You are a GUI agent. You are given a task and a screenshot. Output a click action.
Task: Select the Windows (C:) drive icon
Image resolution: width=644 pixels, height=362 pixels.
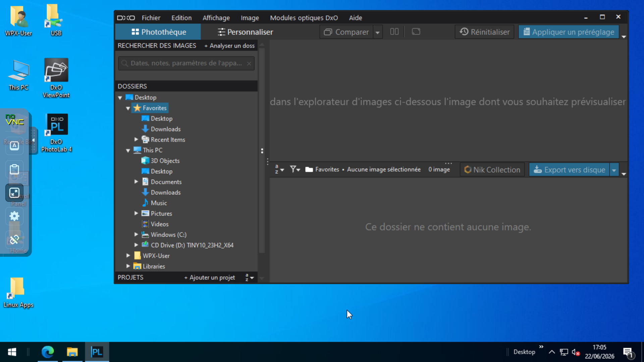click(145, 235)
